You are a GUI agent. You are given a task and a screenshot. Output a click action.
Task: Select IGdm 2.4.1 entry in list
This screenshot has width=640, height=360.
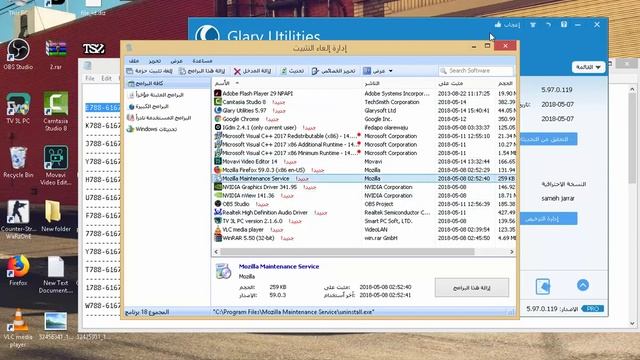[364, 127]
